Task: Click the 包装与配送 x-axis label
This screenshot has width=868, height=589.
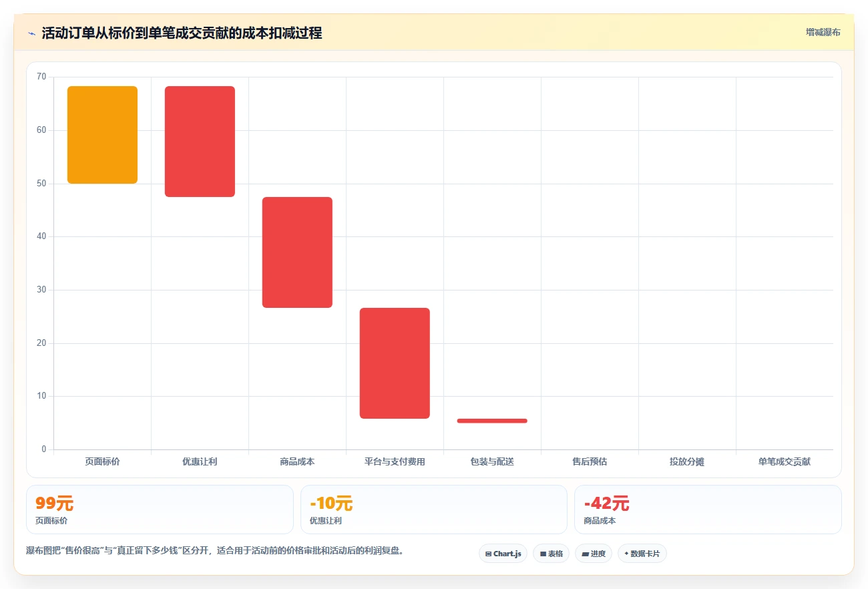Action: [492, 461]
